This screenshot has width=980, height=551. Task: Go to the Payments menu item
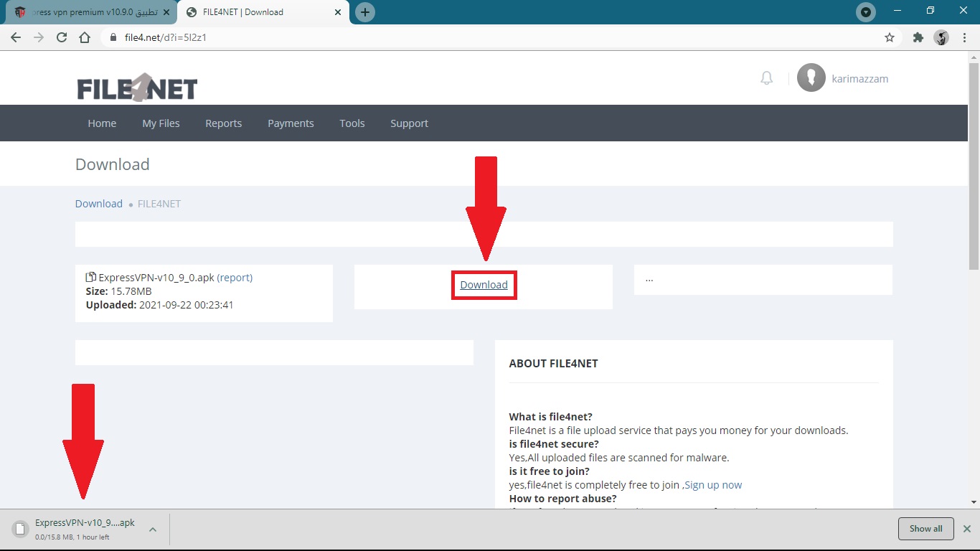(291, 123)
